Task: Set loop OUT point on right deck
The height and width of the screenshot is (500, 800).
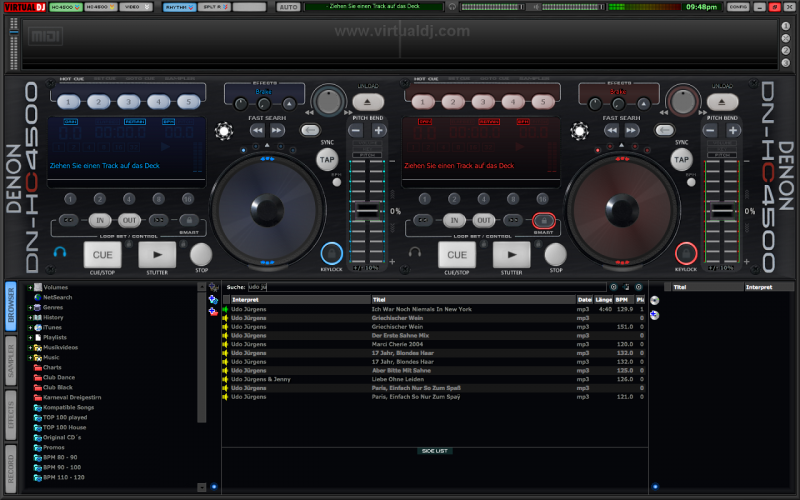Action: [x=484, y=220]
